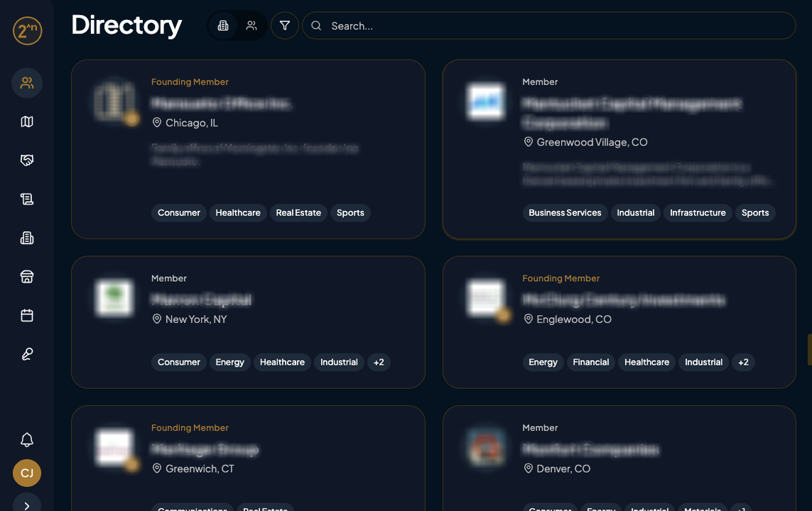Open the scroll documents sidebar icon
This screenshot has width=812, height=511.
point(27,199)
